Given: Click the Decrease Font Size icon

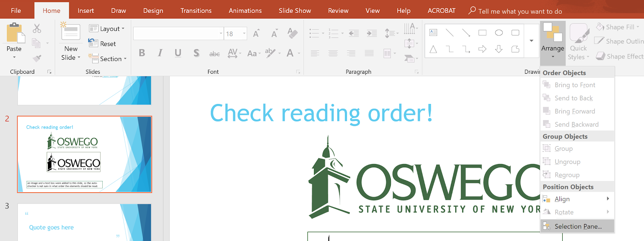Looking at the screenshot, I should coord(275,33).
